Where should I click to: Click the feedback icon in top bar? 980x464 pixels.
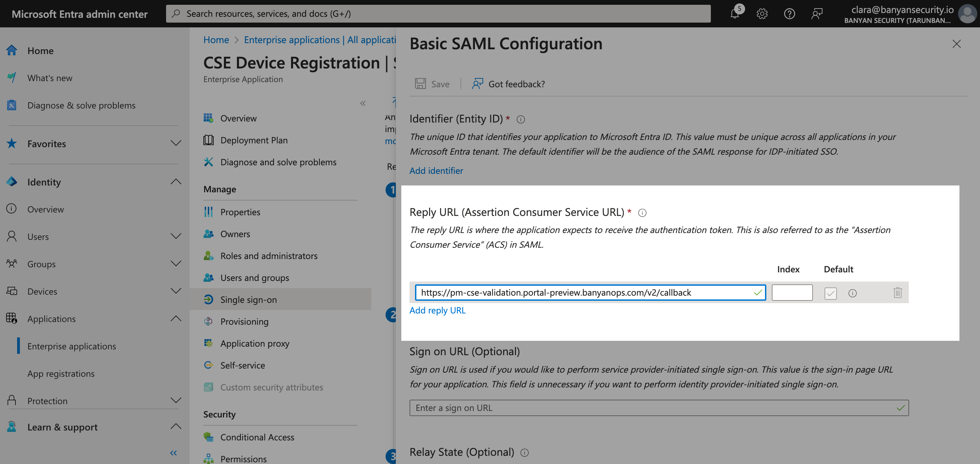(816, 14)
